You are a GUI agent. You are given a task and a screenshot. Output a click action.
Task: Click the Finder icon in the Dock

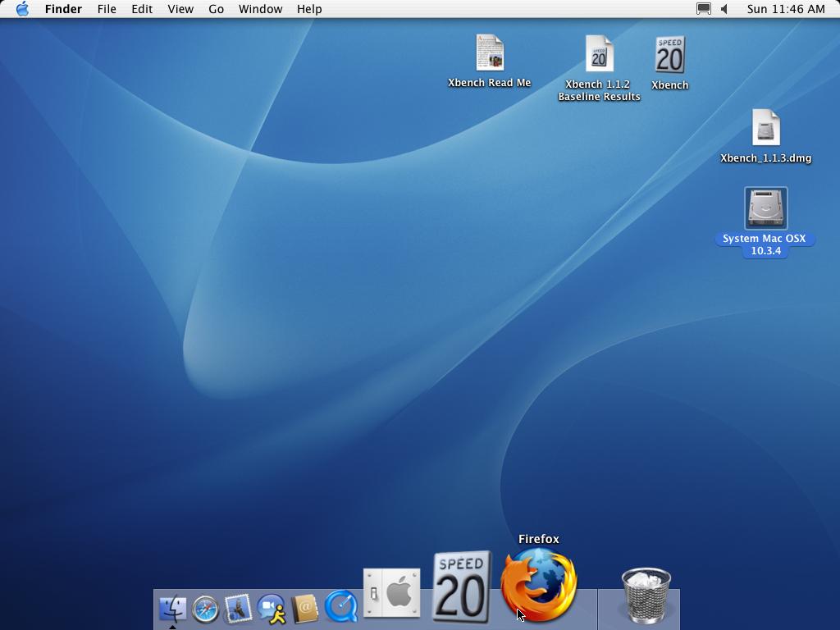(x=172, y=609)
